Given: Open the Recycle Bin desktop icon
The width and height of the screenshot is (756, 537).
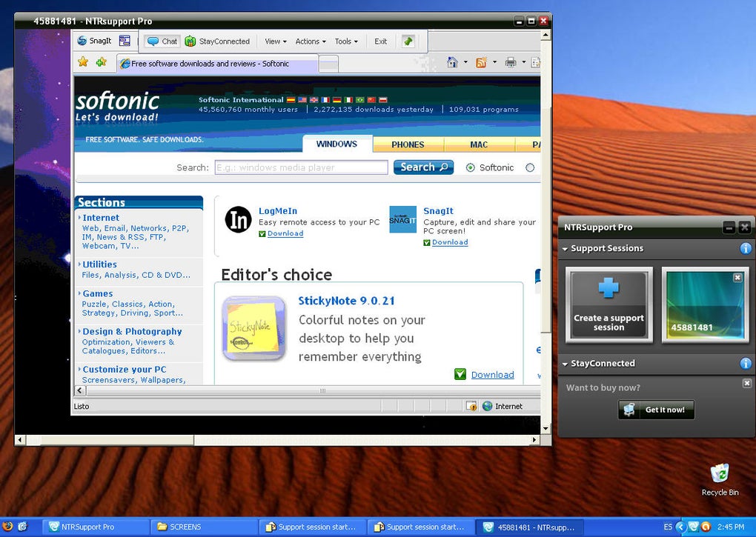Looking at the screenshot, I should pos(720,479).
